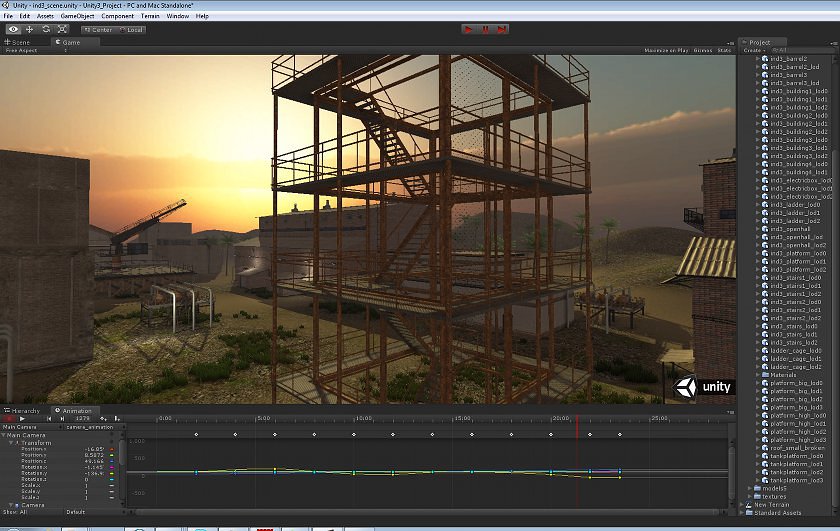Switch to the Scene tab
Image resolution: width=840 pixels, height=531 pixels.
(x=19, y=42)
